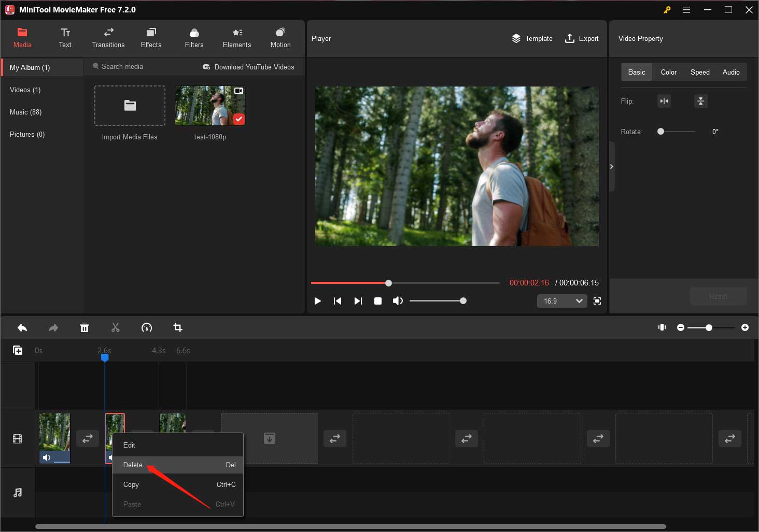Redo the last action

[x=53, y=327]
